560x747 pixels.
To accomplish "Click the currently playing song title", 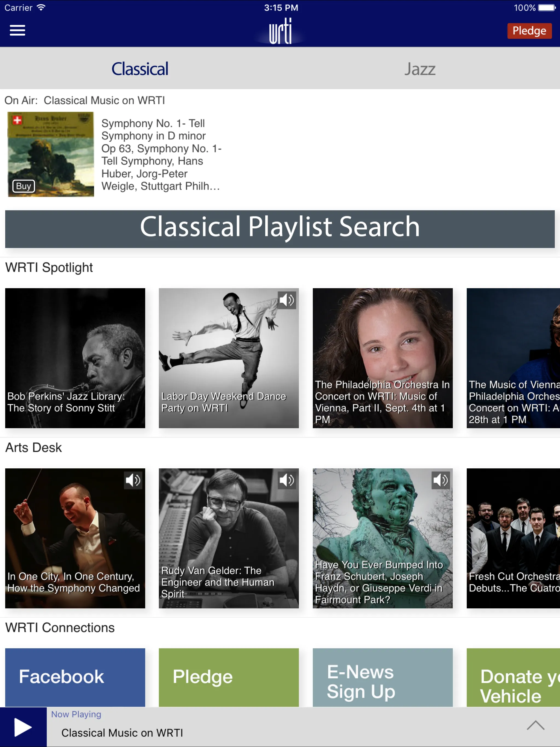I will tap(122, 733).
